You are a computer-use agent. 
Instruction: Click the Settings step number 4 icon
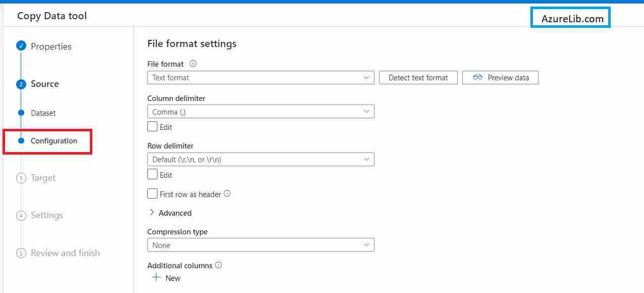[21, 215]
